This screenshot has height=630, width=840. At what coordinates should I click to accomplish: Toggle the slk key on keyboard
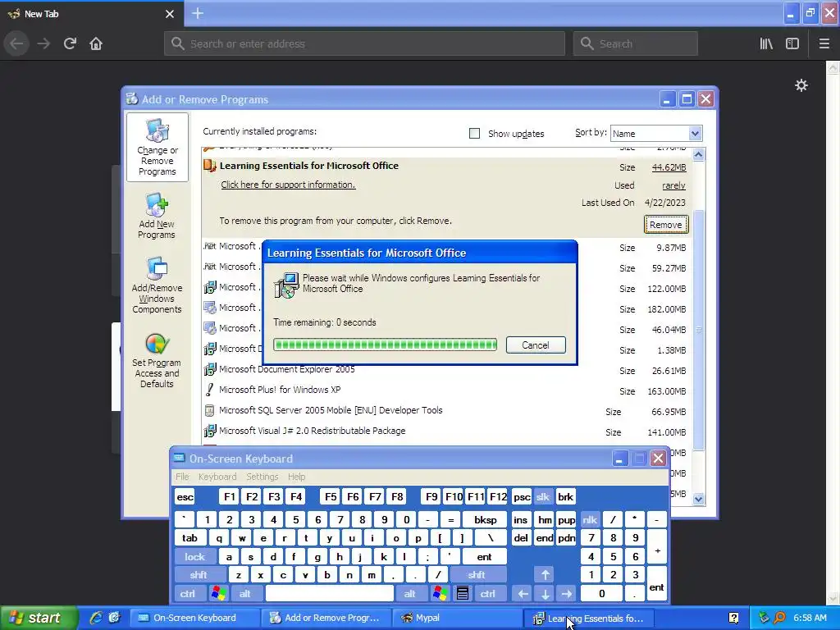click(x=543, y=496)
